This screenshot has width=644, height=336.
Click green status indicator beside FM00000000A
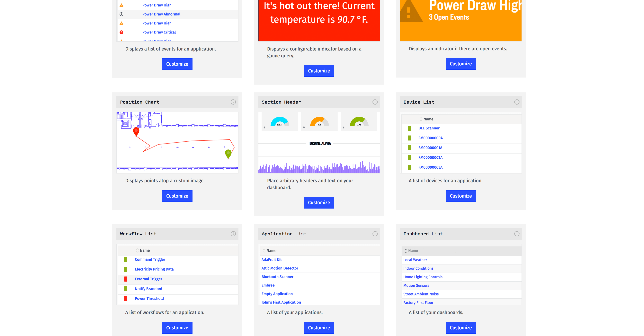point(409,138)
